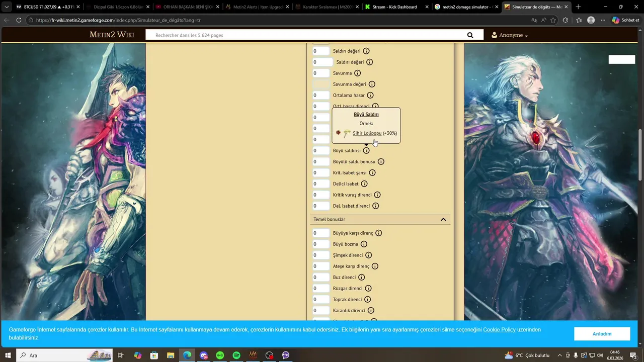Open File Explorer from the taskbar
The image size is (644, 362).
click(x=171, y=355)
